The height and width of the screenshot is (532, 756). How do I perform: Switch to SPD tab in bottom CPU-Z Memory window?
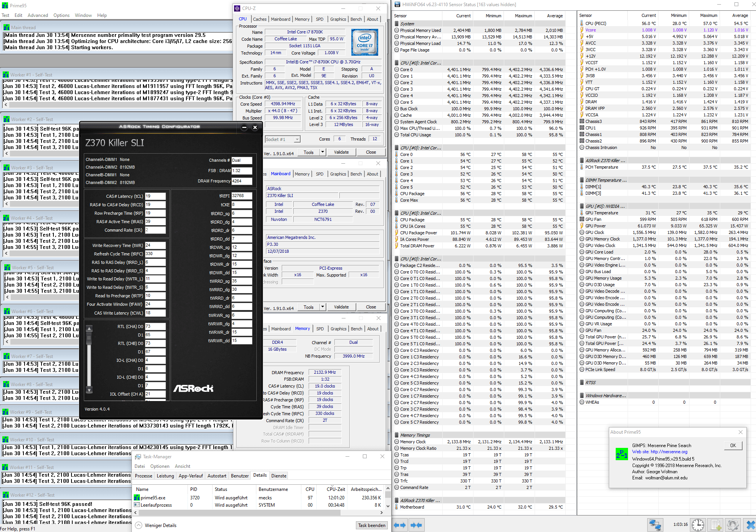click(320, 329)
